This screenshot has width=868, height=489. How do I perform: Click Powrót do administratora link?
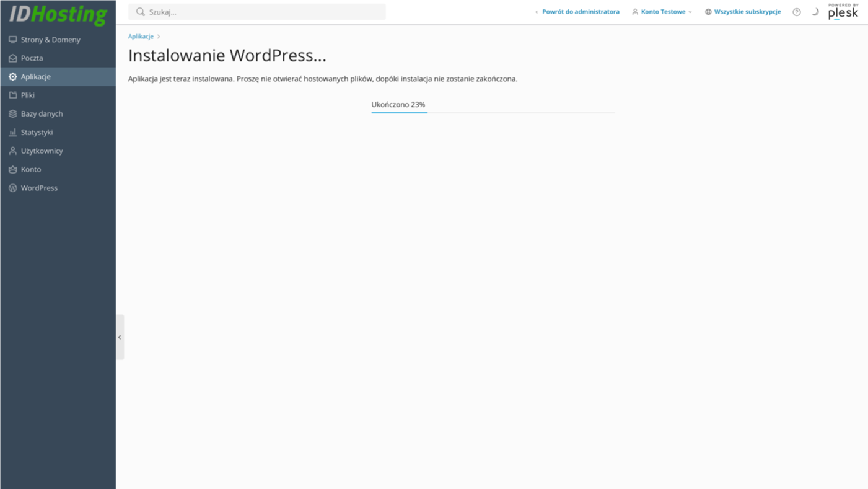tap(581, 12)
